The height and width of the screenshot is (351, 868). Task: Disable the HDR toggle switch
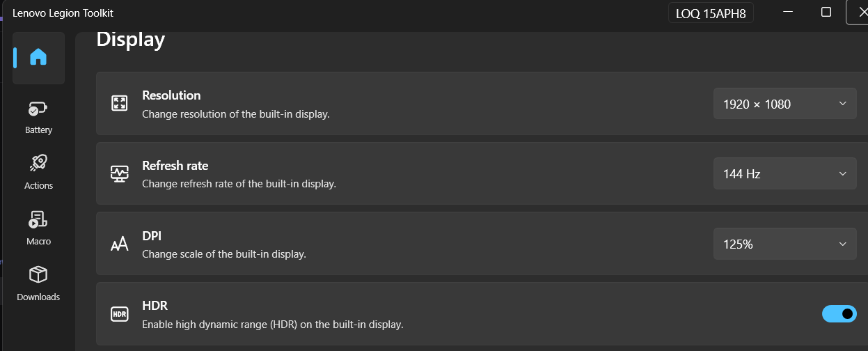point(839,314)
